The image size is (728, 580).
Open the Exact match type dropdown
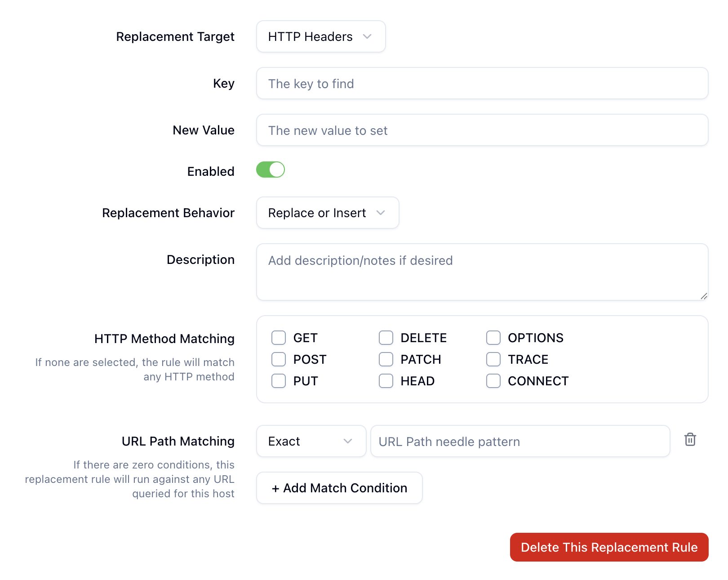pos(311,441)
